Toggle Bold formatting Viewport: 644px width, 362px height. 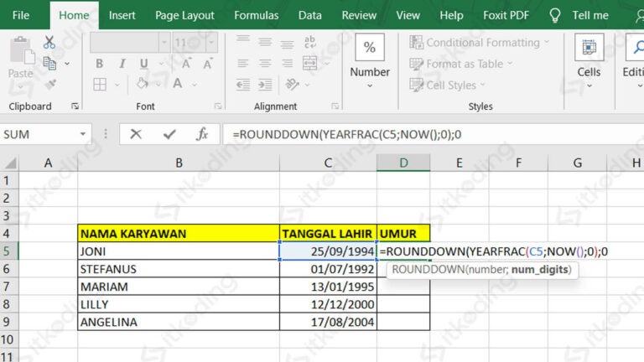click(x=99, y=64)
